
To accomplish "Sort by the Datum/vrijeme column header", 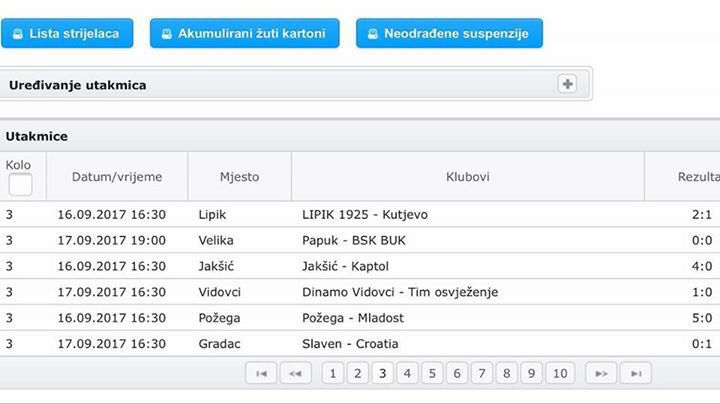I will 116,177.
